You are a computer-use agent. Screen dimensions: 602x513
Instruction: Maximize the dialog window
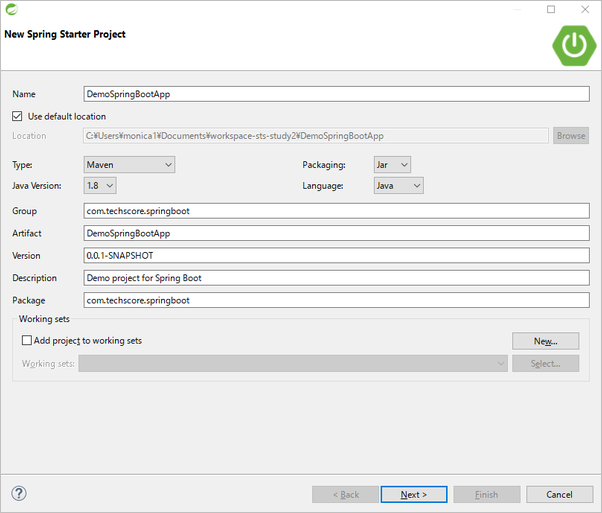(550, 10)
